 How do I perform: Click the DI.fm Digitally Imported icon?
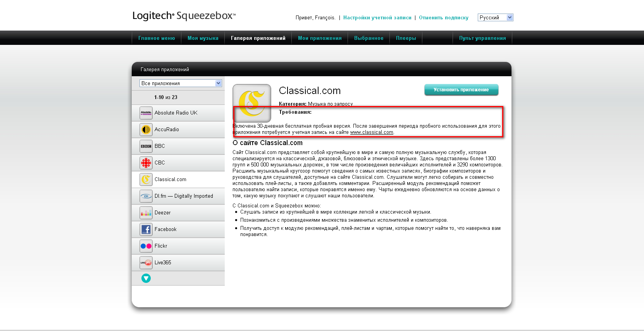146,196
